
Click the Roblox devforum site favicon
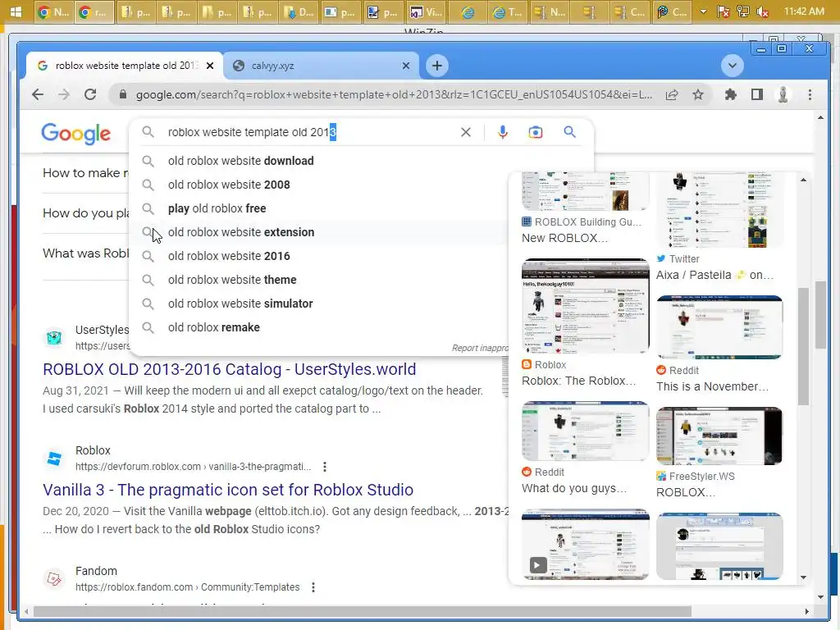tap(54, 459)
